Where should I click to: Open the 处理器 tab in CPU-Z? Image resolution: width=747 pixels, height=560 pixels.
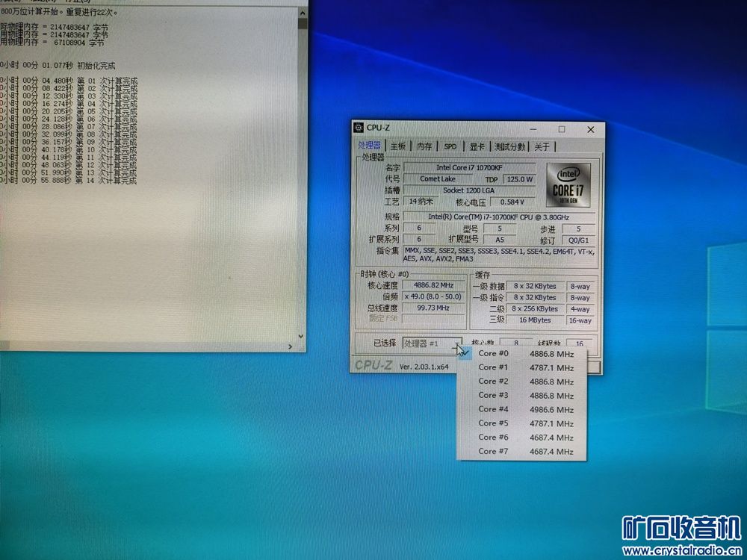click(x=369, y=146)
